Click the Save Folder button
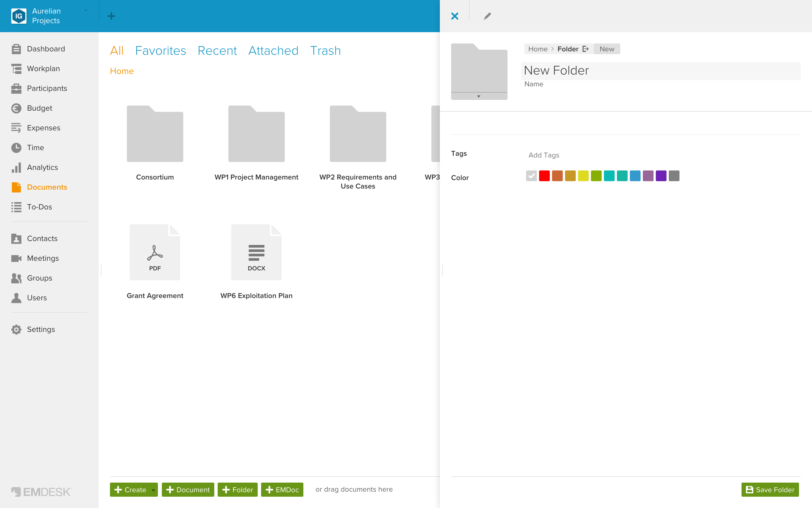Screen dimensions: 812x508 770,490
